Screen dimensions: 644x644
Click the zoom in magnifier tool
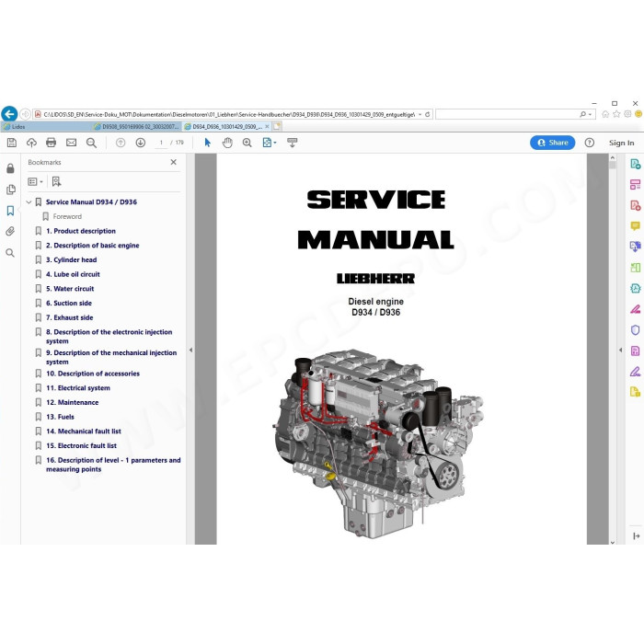pyautogui.click(x=247, y=143)
